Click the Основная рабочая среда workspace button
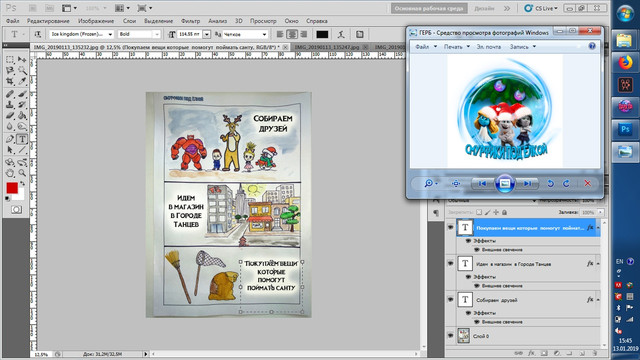The height and width of the screenshot is (360, 640). [429, 8]
